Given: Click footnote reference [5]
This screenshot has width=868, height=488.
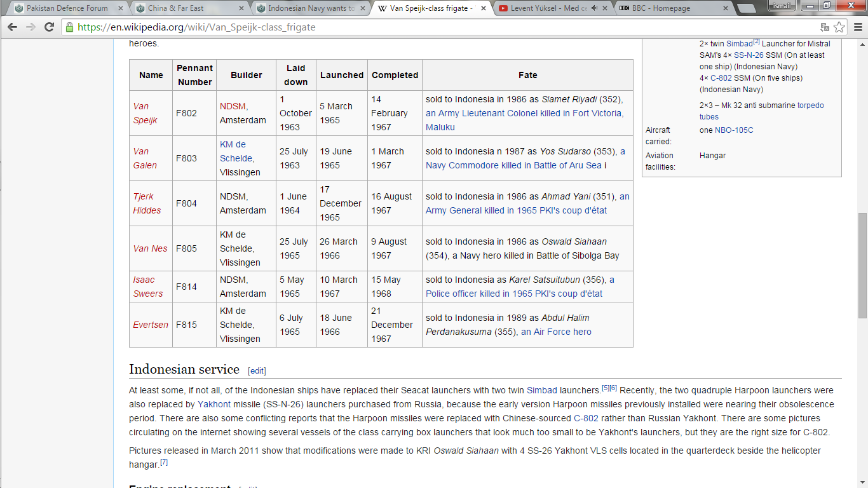Looking at the screenshot, I should coord(606,388).
